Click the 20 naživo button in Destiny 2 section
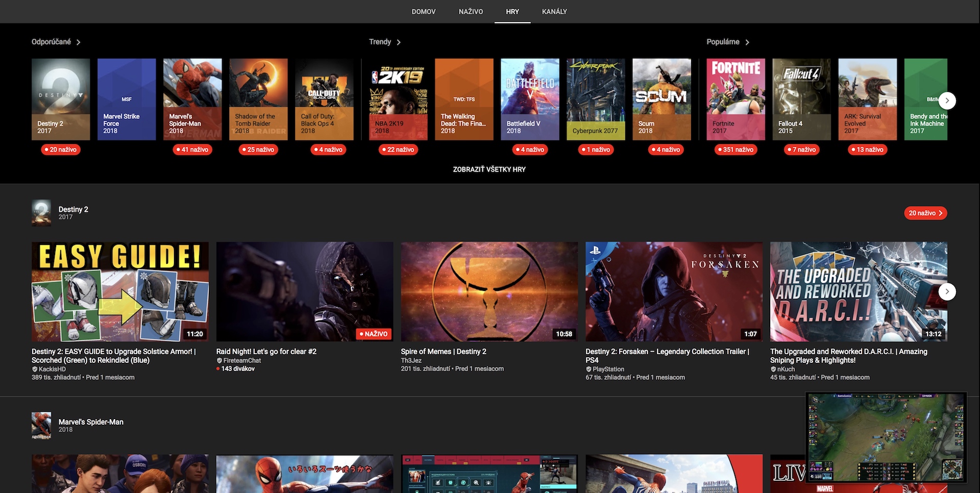Screen dimensions: 980x493 [925, 213]
